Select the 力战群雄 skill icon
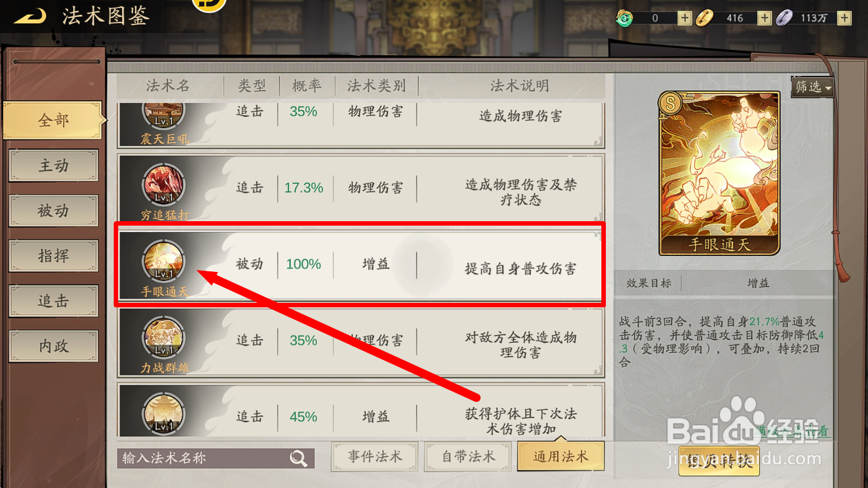This screenshot has height=488, width=868. (164, 337)
